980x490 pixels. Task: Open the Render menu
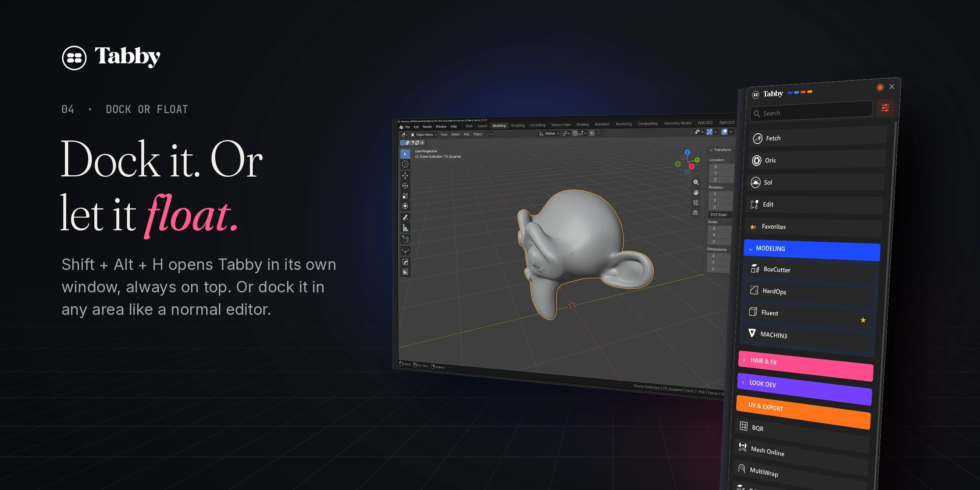(427, 127)
